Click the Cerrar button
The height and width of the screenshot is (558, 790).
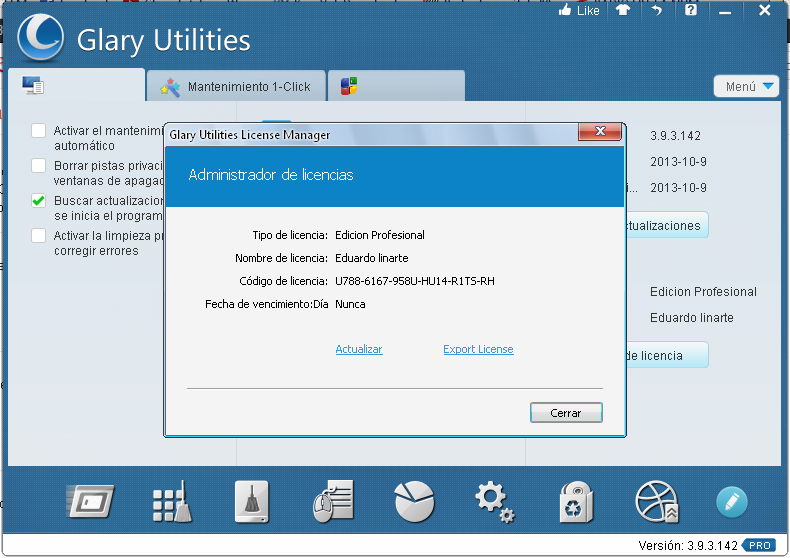(566, 413)
